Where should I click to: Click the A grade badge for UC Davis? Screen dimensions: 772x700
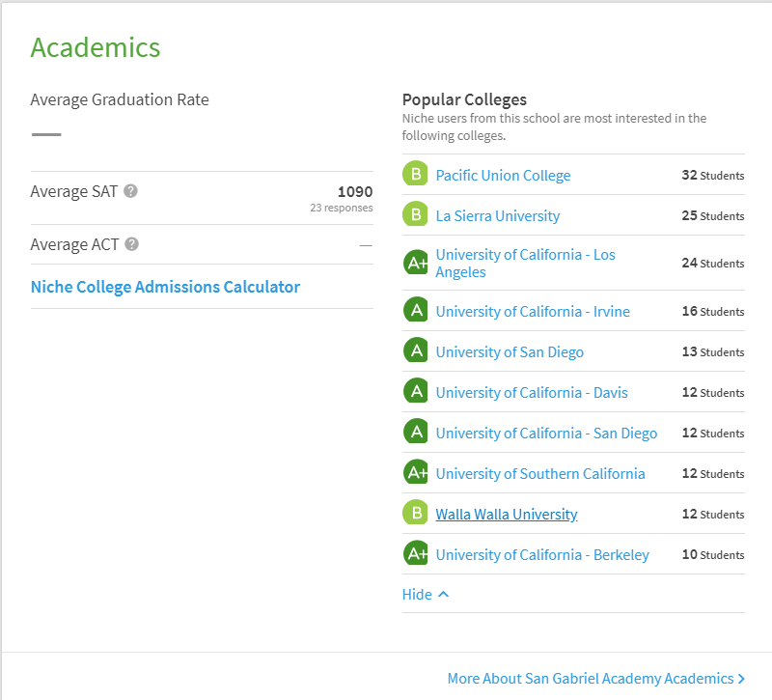click(416, 391)
